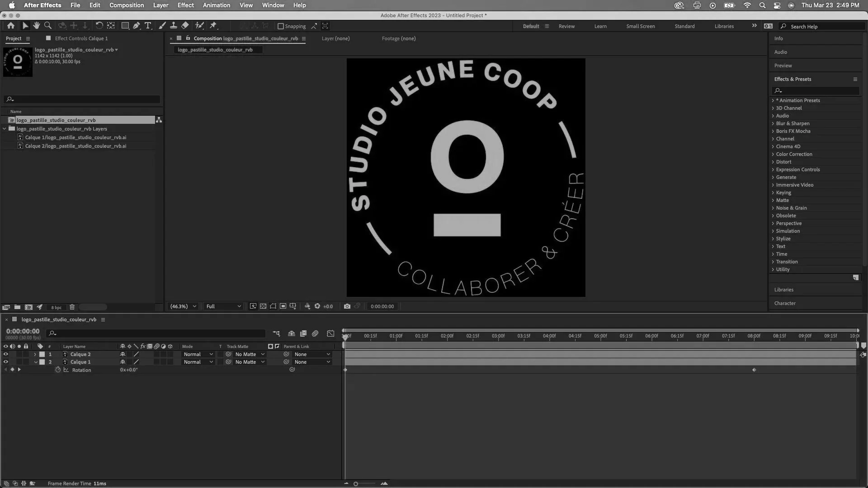Screen dimensions: 868x488
Task: Toggle shy switch for Calque 1
Action: [x=123, y=362]
